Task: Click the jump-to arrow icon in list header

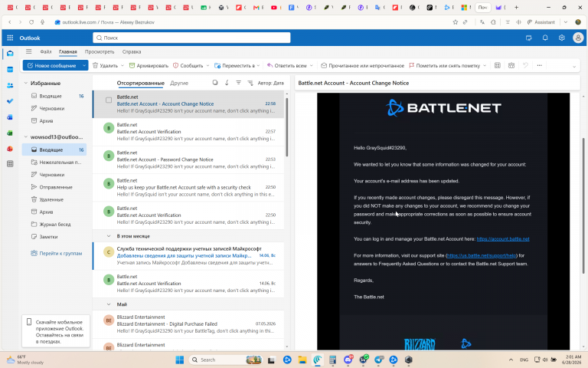Action: tap(227, 83)
